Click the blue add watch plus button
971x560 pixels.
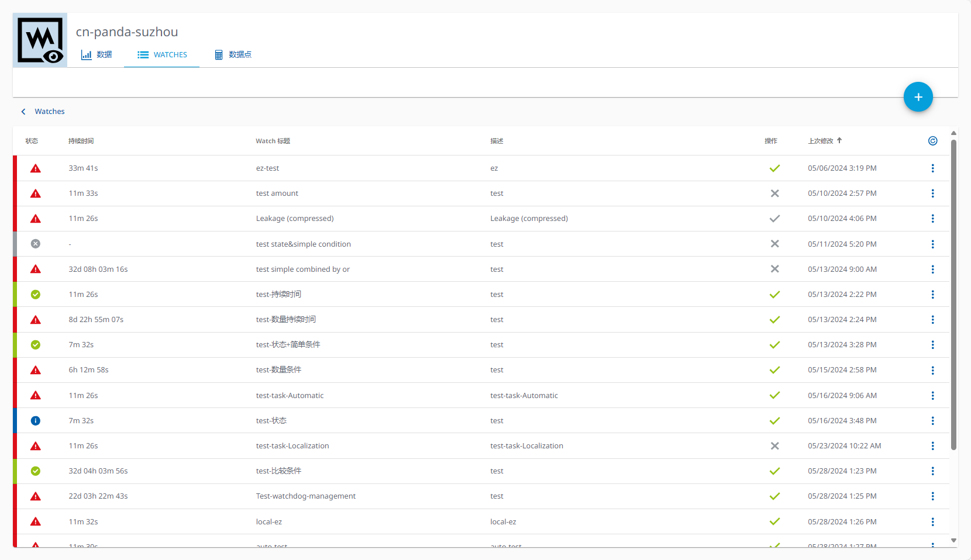918,97
